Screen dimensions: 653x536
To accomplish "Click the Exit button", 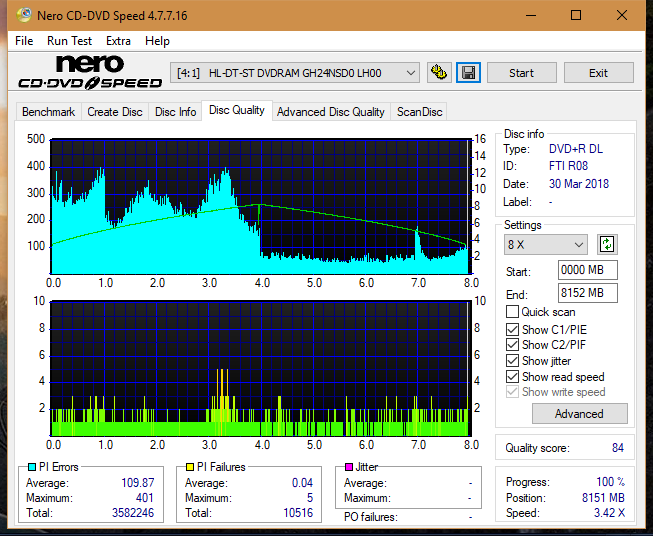I will click(598, 73).
